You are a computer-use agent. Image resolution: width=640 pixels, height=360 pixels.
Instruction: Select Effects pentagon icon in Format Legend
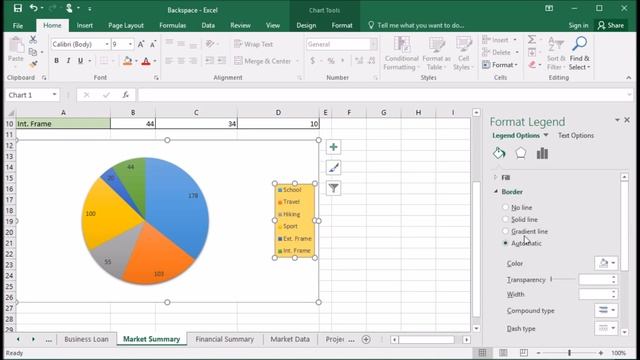(x=520, y=153)
